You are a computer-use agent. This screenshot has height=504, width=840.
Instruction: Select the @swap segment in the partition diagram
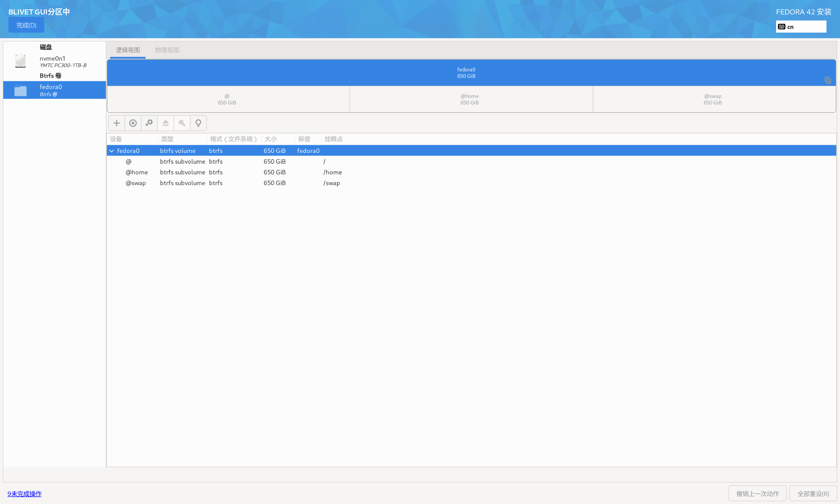(x=713, y=99)
